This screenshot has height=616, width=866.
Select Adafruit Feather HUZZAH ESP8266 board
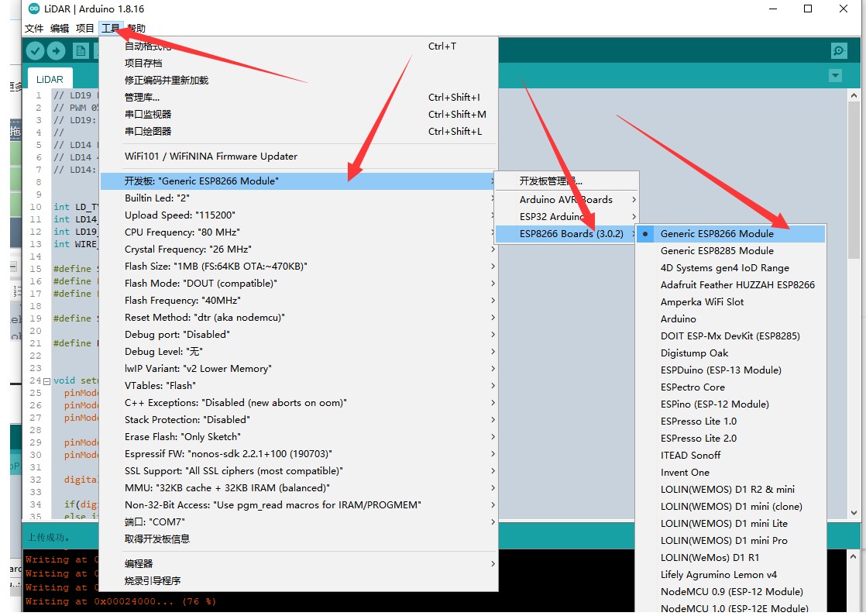(730, 285)
